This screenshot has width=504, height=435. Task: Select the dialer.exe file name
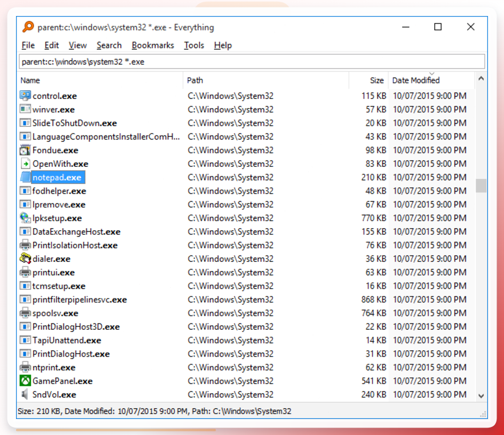[51, 258]
